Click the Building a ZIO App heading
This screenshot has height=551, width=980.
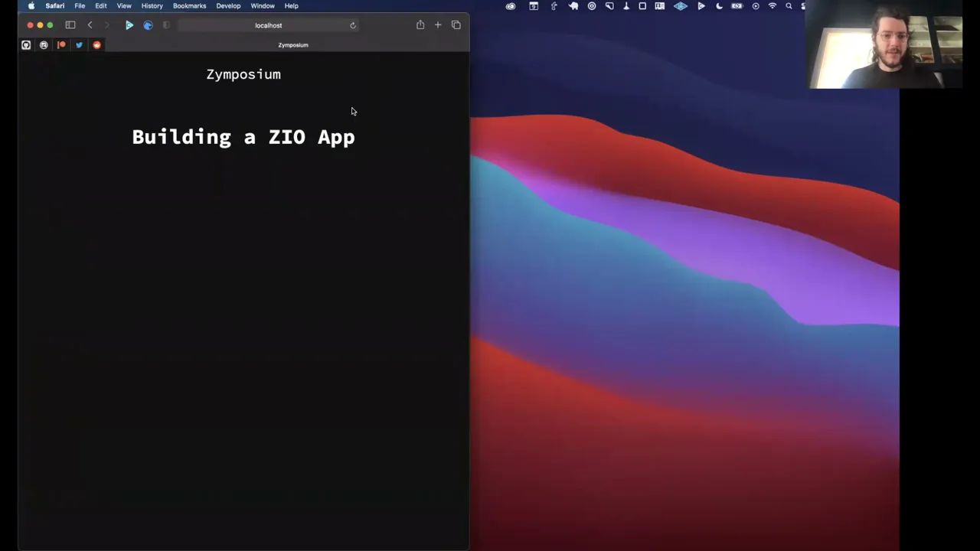coord(243,137)
